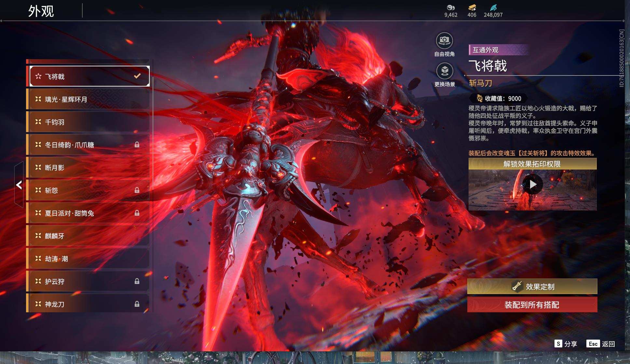Click the star icon beside 飞将戟

38,76
